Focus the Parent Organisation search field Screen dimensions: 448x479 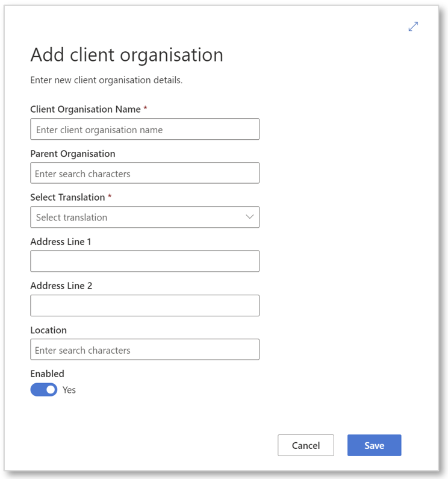[145, 173]
